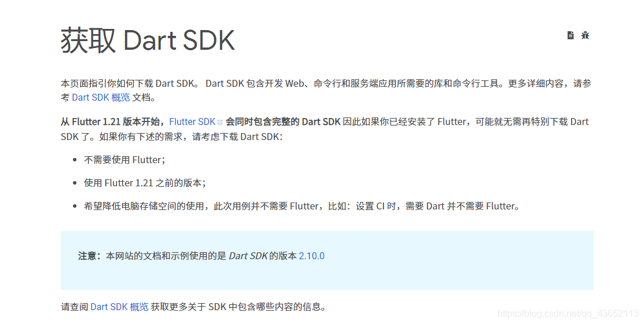This screenshot has height=324, width=644.
Task: Click the italic Dart SDK text in note
Action: click(x=248, y=256)
